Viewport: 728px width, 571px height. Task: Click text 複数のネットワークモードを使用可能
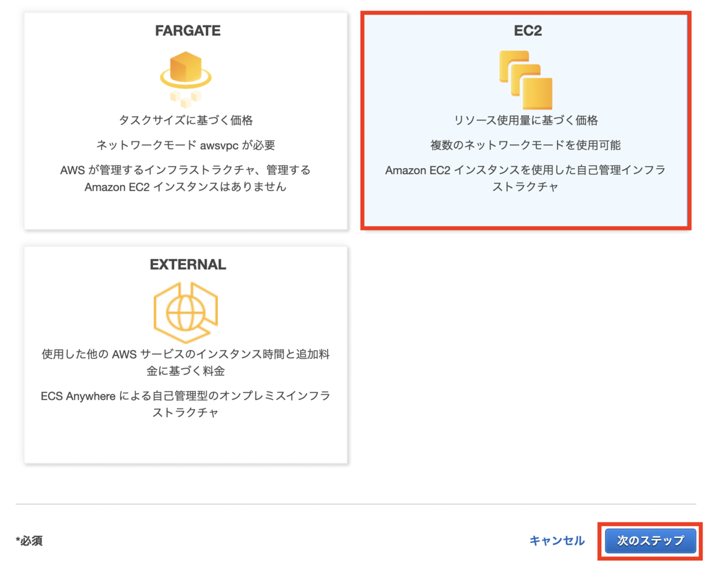(526, 145)
